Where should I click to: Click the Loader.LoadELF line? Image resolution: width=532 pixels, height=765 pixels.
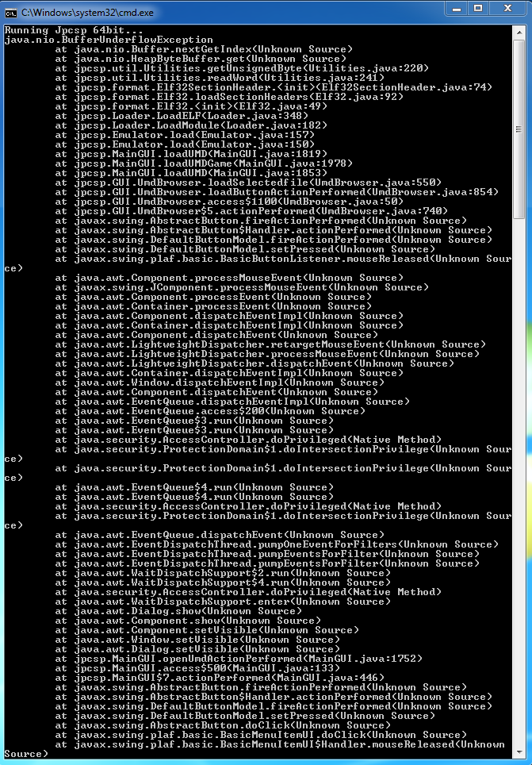coord(182,116)
